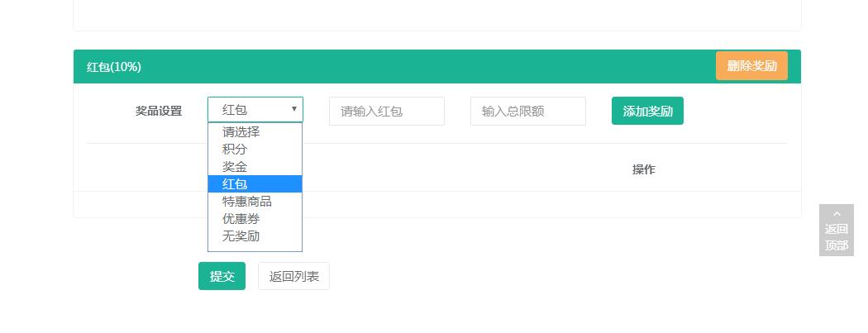Click the 红包(10%) panel title

(x=114, y=67)
